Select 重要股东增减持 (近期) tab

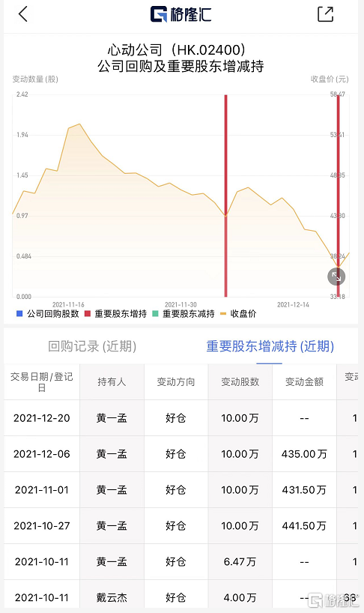pos(270,346)
